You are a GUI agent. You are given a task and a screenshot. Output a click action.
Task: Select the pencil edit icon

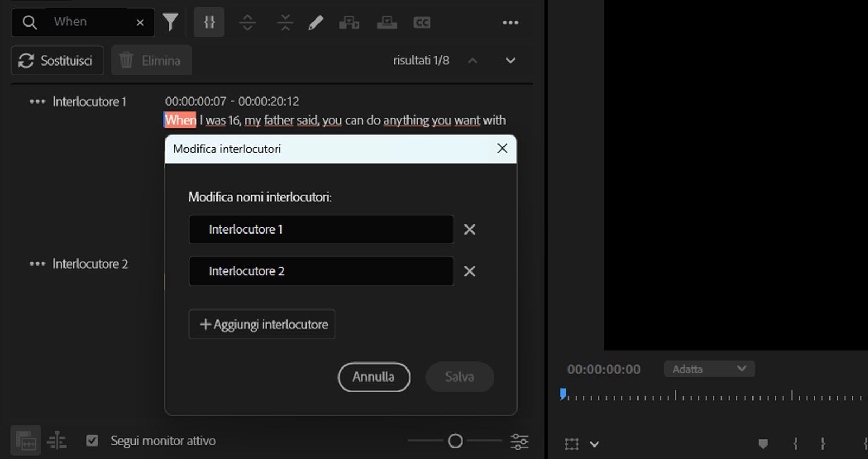316,22
